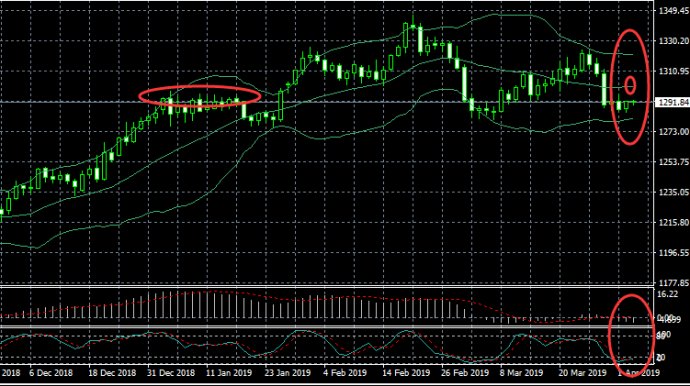Click the 1349.45 price axis label

(x=673, y=11)
